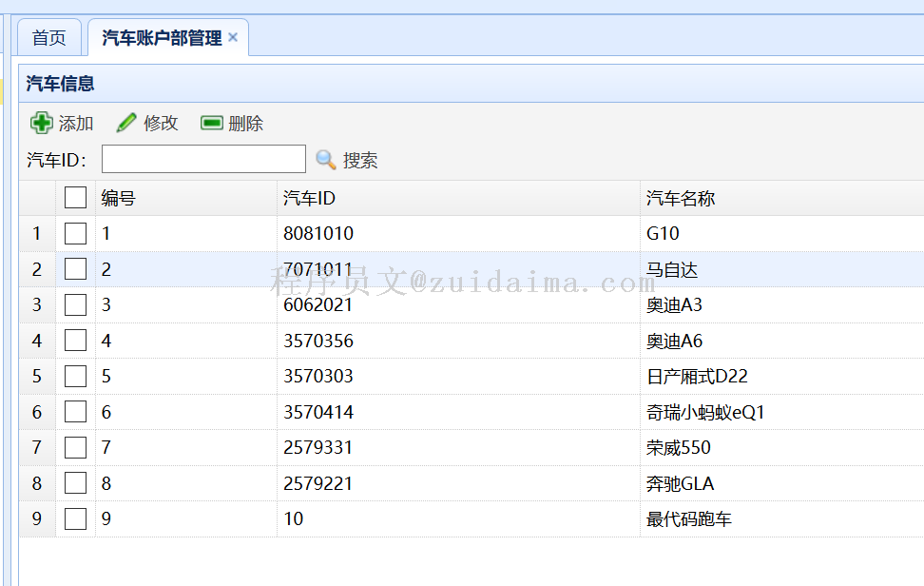Select car ID 8081010 cell
Screen dimensions: 924x586
pyautogui.click(x=458, y=233)
